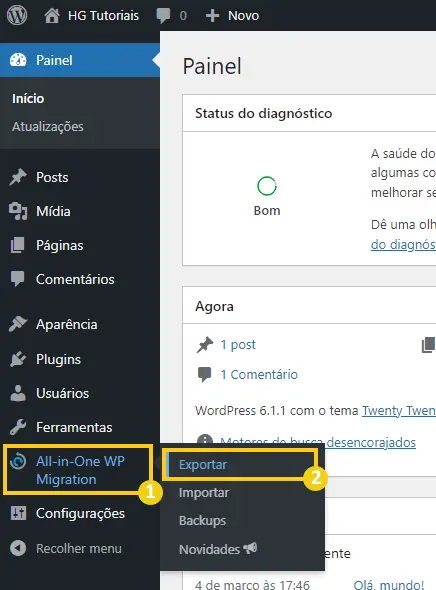This screenshot has height=590, width=436.
Task: Click the WordPress logo icon
Action: point(17,15)
